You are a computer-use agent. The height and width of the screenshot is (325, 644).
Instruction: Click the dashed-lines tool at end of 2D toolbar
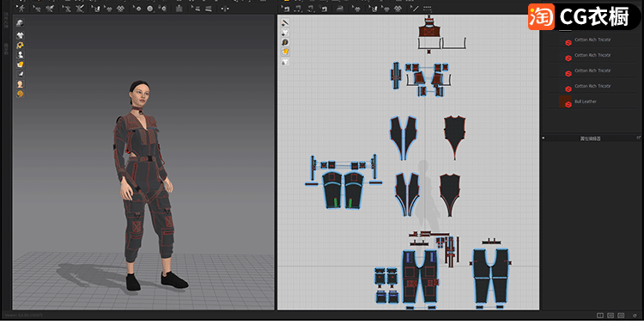[428, 9]
